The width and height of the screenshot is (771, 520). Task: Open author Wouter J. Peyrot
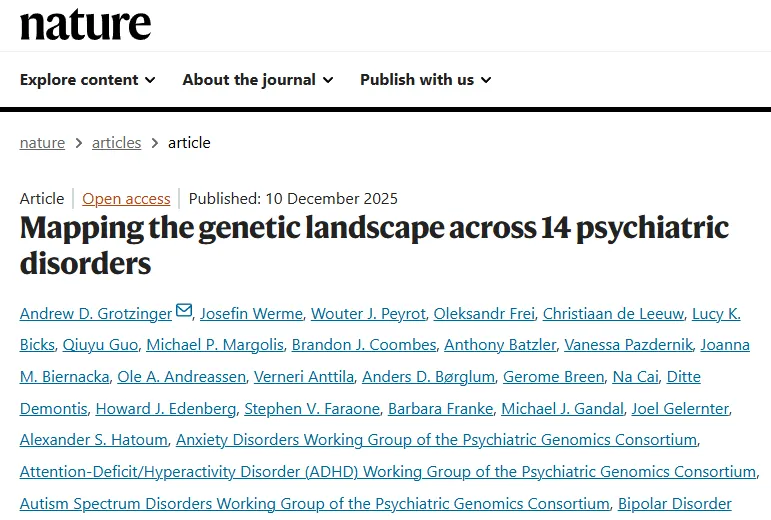coord(366,313)
